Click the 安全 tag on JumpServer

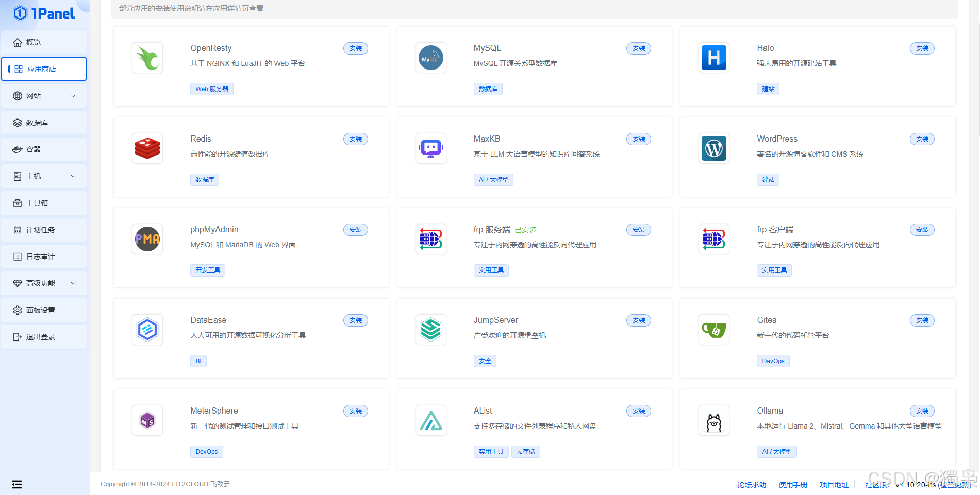coord(485,361)
